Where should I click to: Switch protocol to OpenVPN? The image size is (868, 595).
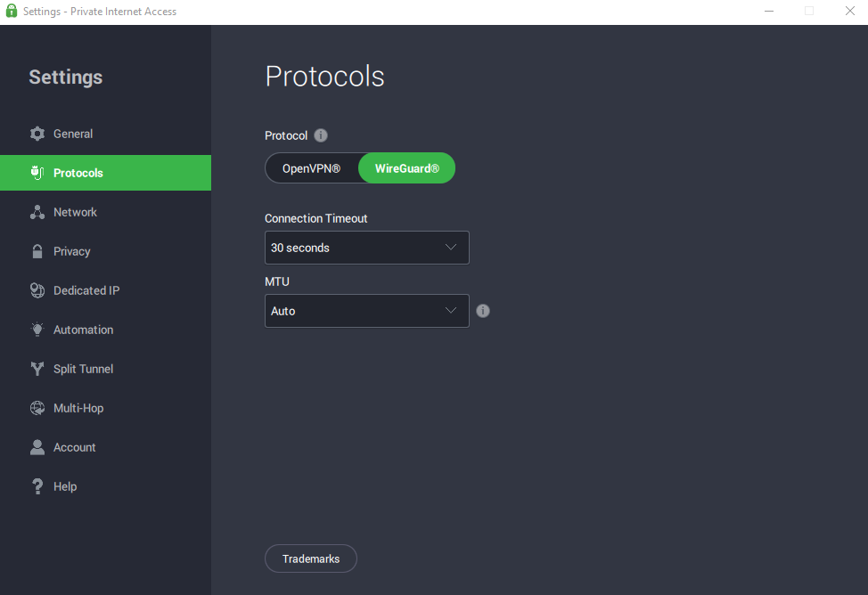click(x=311, y=168)
